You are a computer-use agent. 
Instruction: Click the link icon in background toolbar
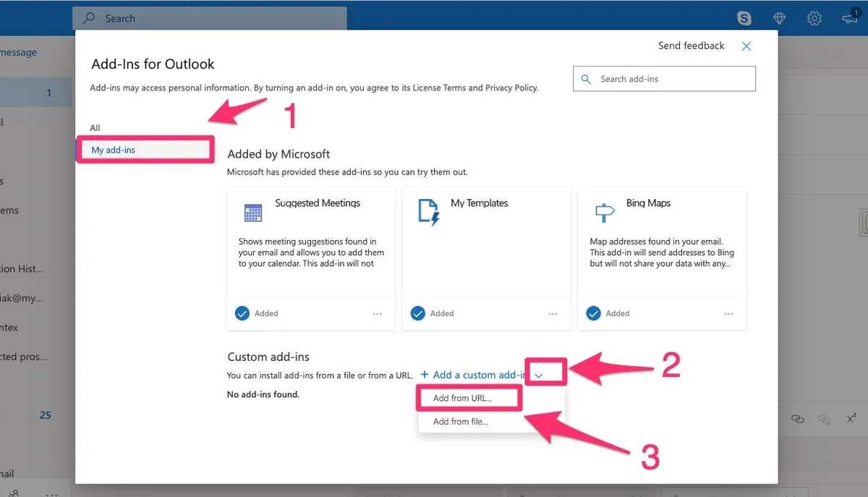coord(798,419)
